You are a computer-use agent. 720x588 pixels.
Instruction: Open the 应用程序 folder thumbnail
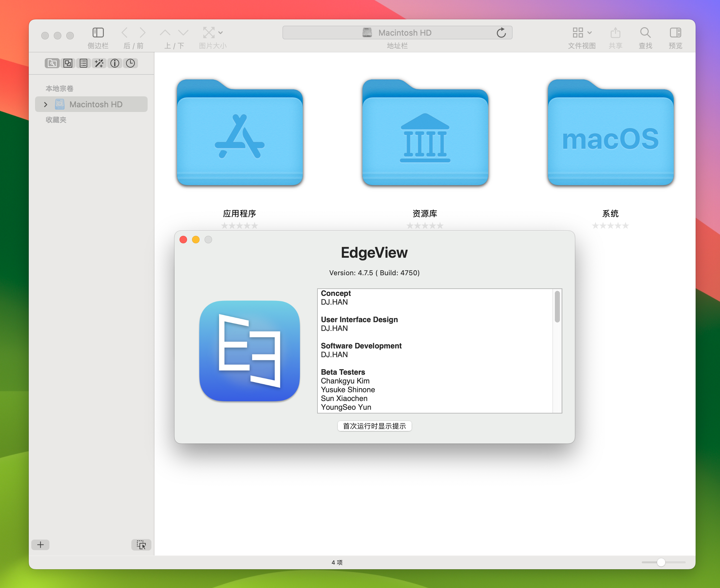point(240,133)
